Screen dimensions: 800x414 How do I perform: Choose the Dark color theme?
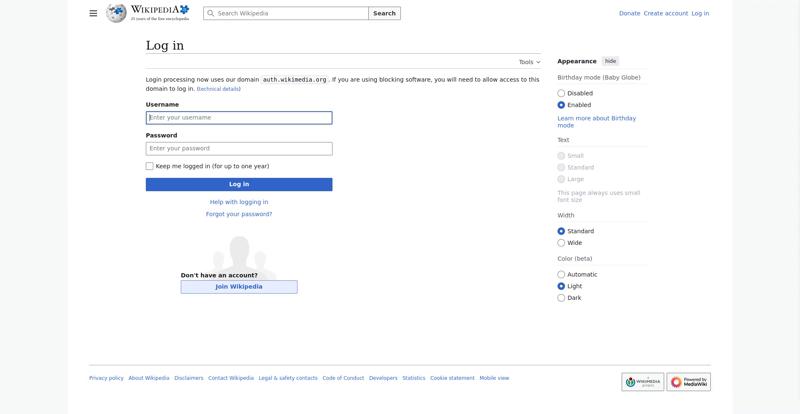(x=561, y=298)
